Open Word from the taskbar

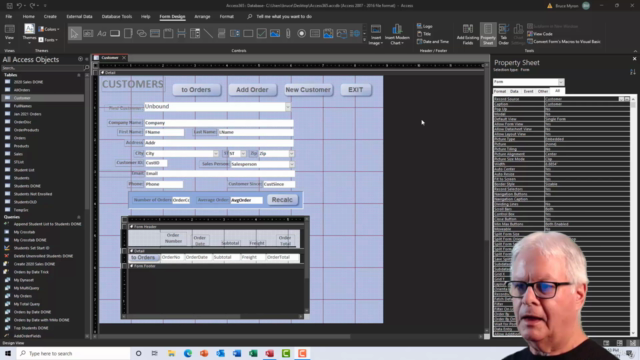(237, 353)
